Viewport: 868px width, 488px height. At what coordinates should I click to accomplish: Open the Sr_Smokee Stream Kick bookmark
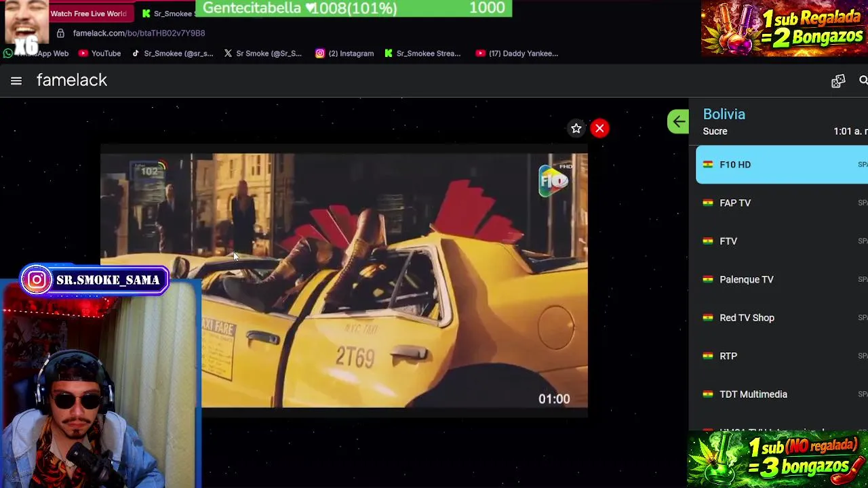pyautogui.click(x=422, y=54)
